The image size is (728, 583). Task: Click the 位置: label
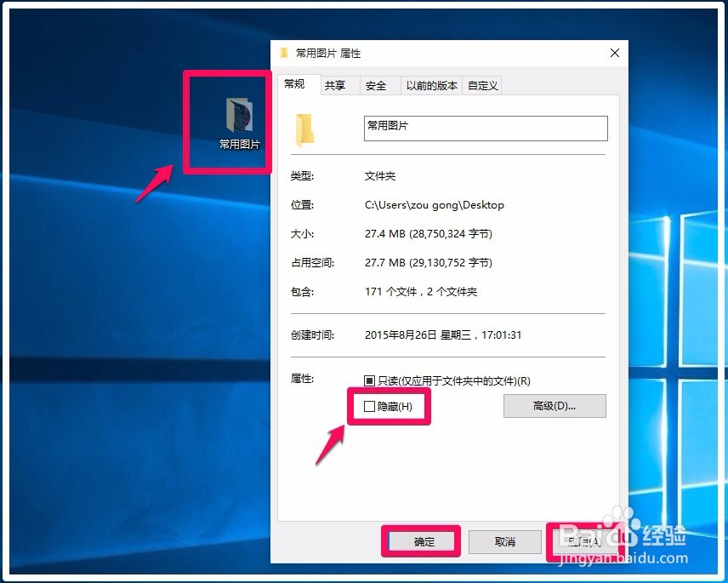(302, 205)
